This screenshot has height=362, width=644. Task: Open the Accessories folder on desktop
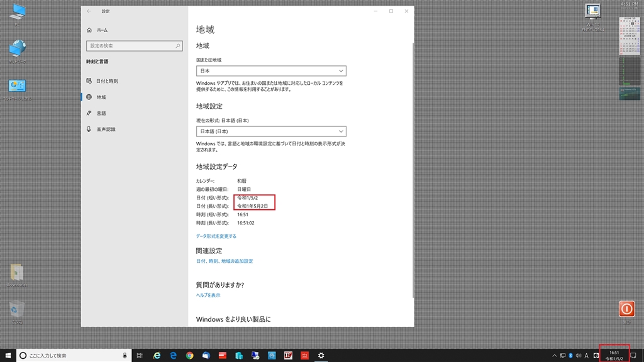17,274
